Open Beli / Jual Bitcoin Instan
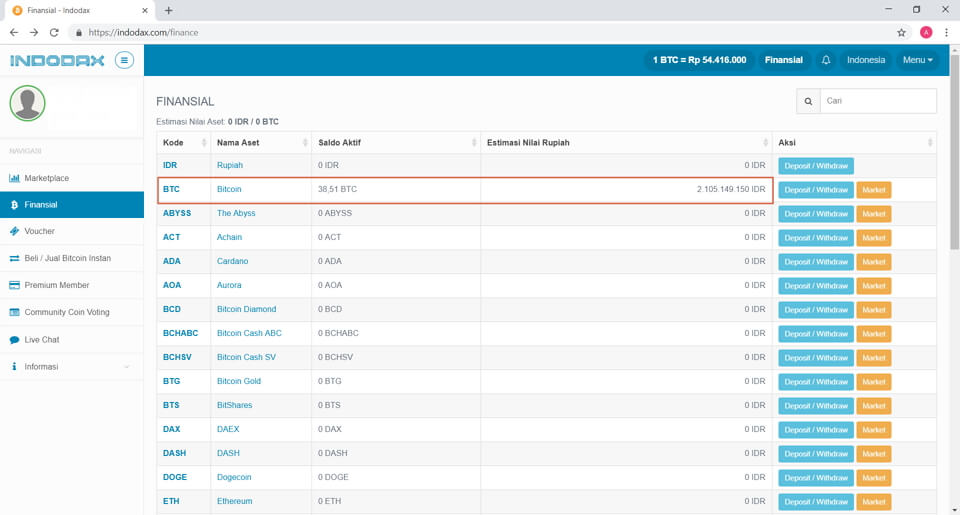960x515 pixels. click(x=72, y=258)
